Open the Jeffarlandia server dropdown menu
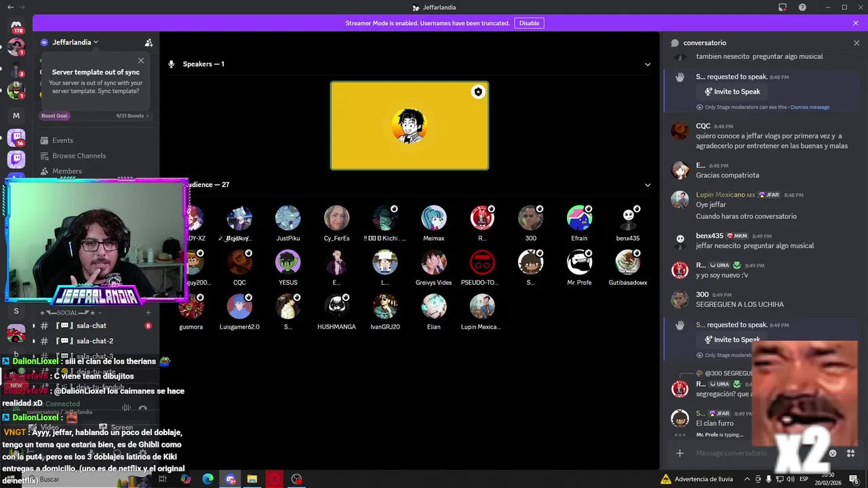 (x=75, y=42)
